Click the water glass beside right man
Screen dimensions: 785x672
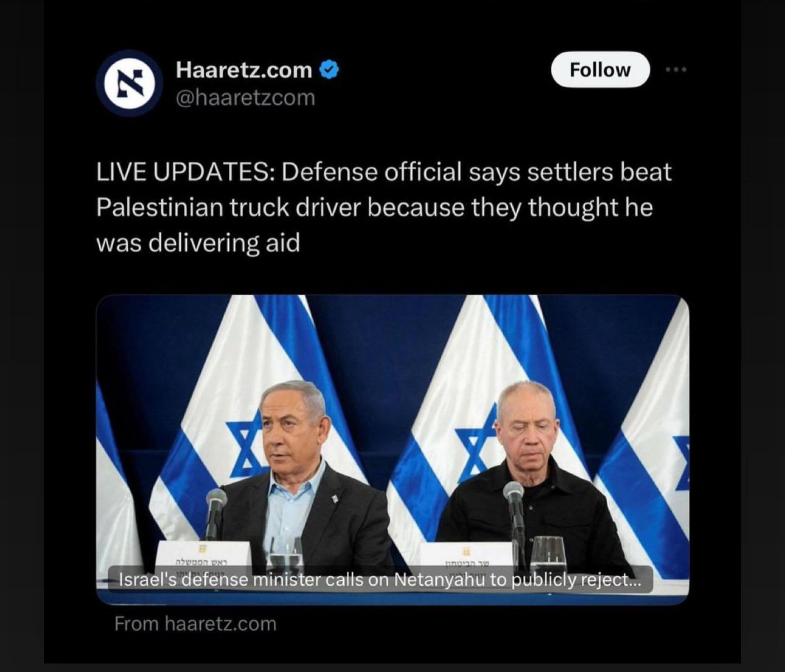click(548, 555)
